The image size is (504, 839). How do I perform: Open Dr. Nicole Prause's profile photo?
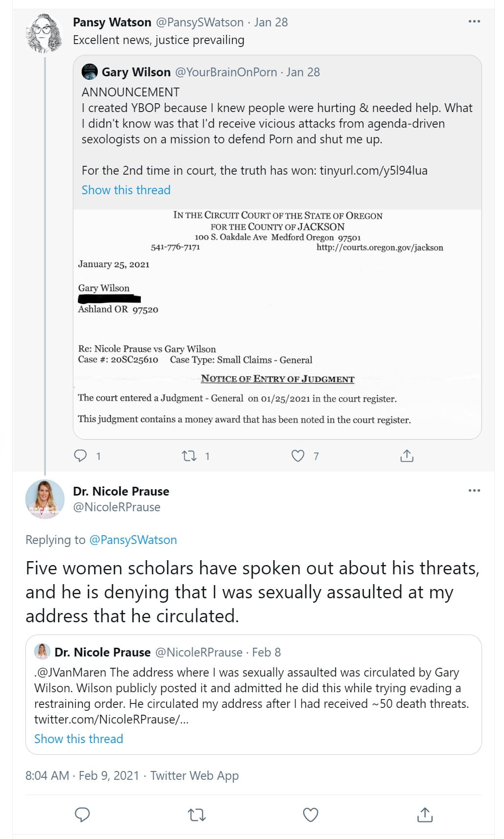[x=44, y=499]
